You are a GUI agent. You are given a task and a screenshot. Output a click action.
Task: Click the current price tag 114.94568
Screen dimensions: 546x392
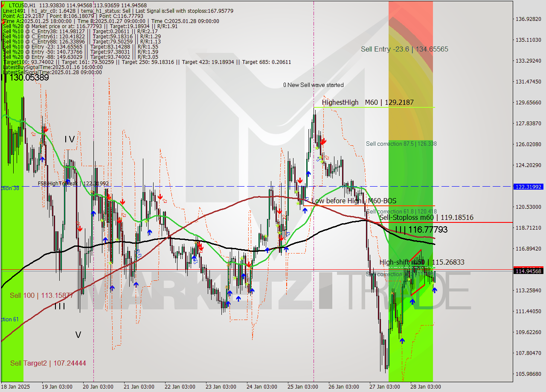529,271
